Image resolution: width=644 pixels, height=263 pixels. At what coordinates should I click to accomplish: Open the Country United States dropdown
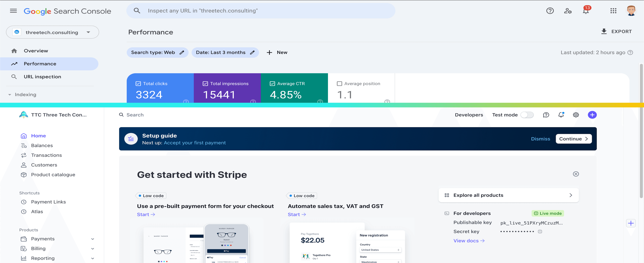coord(380,250)
